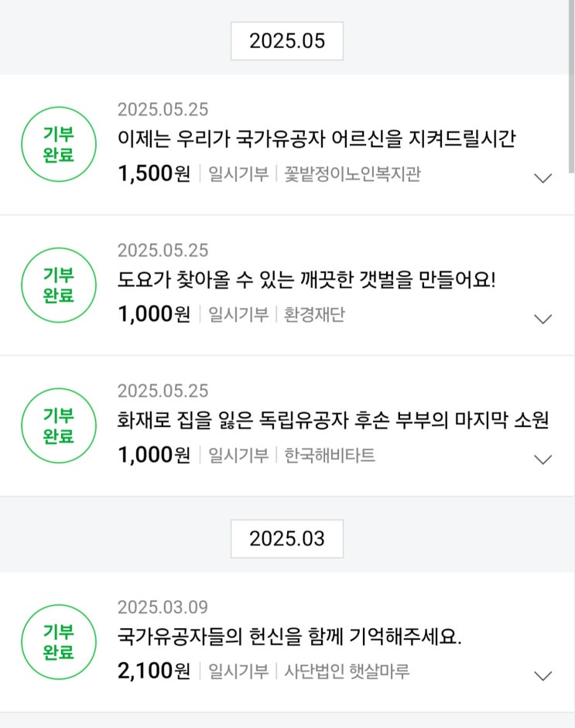The image size is (575, 728).
Task: Click the 환경재단 organization name
Action: click(315, 315)
